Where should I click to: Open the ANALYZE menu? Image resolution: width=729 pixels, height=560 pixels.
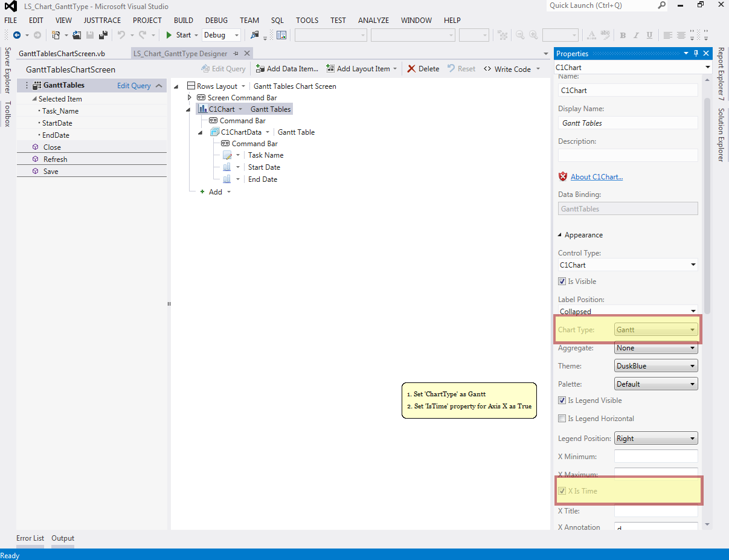click(x=373, y=21)
